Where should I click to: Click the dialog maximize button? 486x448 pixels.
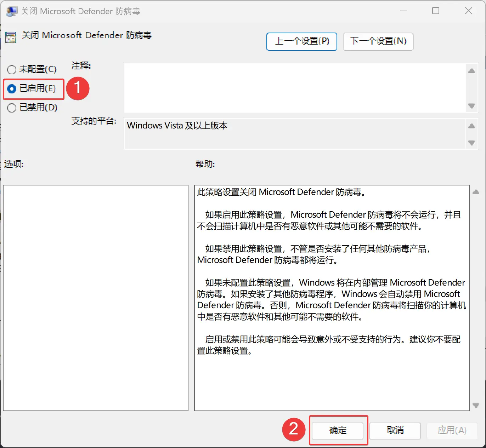click(435, 11)
